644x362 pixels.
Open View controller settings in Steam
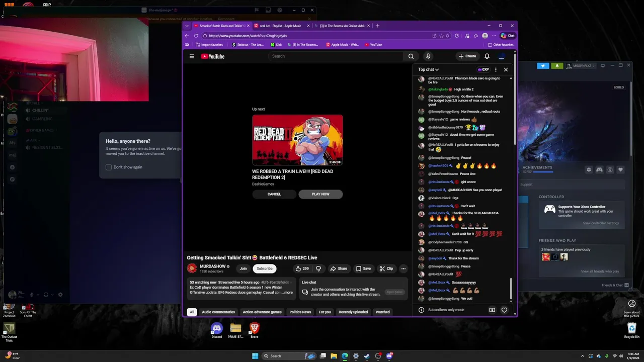601,223
